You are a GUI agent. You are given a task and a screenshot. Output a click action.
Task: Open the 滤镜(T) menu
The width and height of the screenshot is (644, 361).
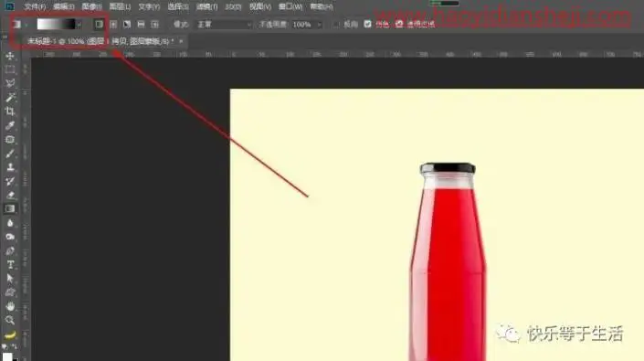click(x=206, y=6)
